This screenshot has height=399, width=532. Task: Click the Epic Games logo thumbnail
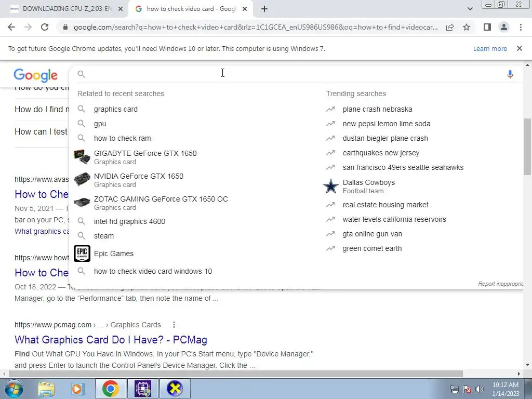tap(82, 254)
